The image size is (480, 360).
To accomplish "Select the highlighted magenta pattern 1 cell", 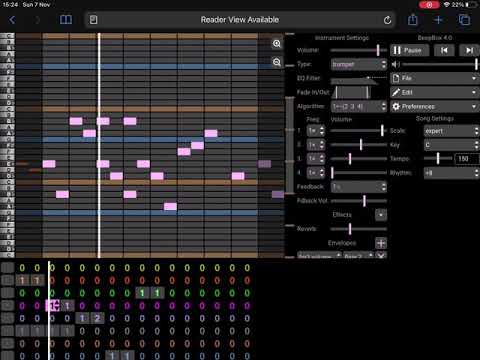I will tap(52, 306).
